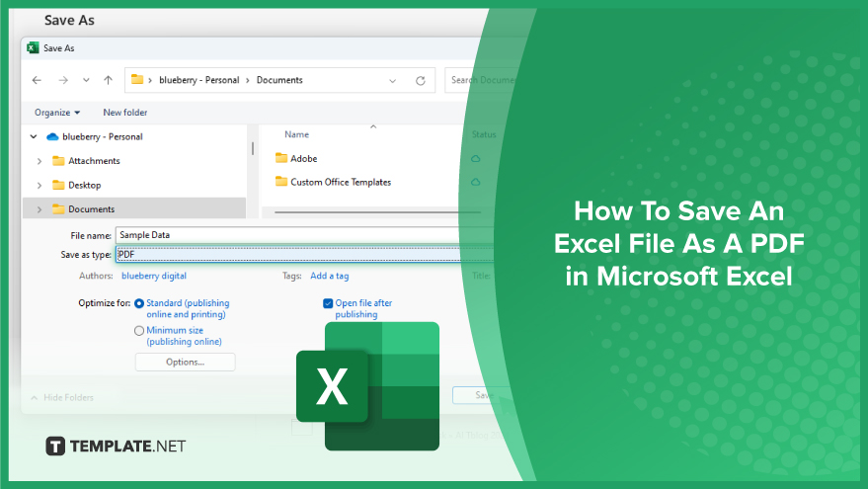Open the Adobe folder

[x=304, y=158]
